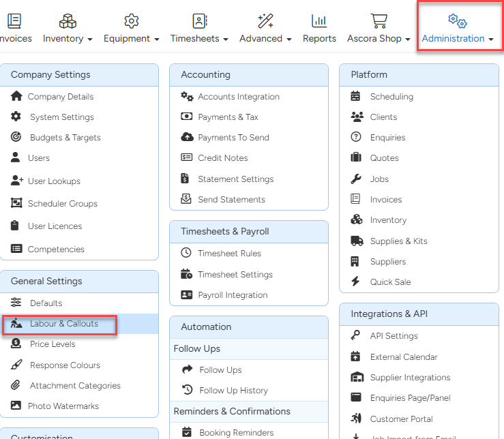Click the lightning bolt icon for Quick Sale
Image resolution: width=504 pixels, height=439 pixels.
(x=355, y=282)
